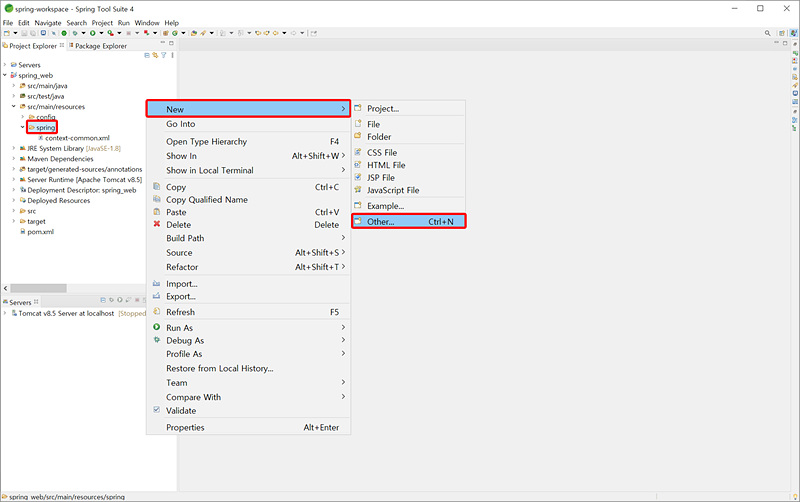Image resolution: width=800 pixels, height=502 pixels.
Task: Select pom.xml in the Project Explorer
Action: (x=37, y=232)
